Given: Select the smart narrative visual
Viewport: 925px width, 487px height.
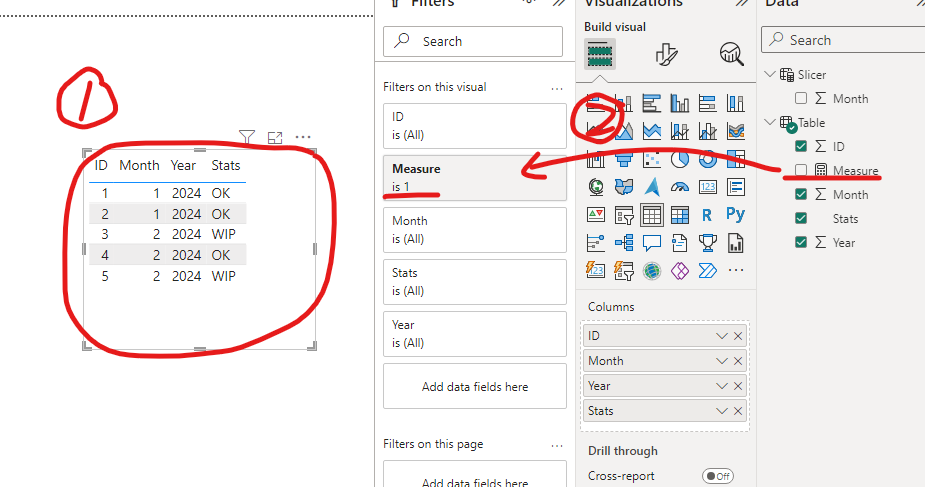Looking at the screenshot, I should tap(680, 243).
